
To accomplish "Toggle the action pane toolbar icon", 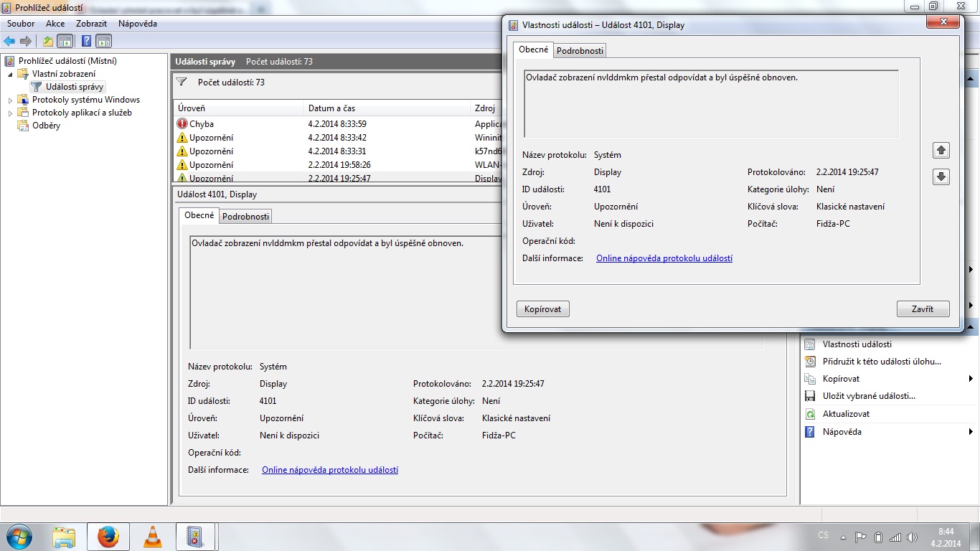I will 103,41.
